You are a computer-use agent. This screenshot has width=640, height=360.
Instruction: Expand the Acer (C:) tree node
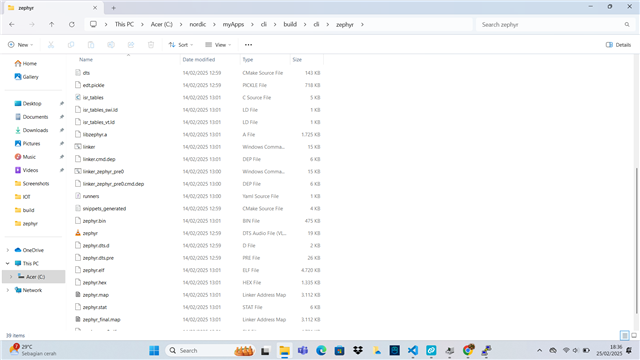coord(11,277)
